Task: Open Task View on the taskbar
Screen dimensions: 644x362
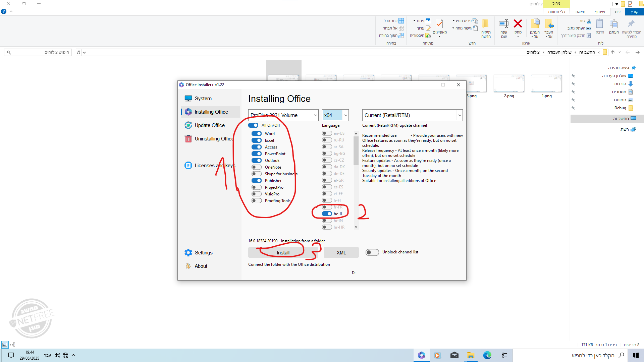Action: 504,355
